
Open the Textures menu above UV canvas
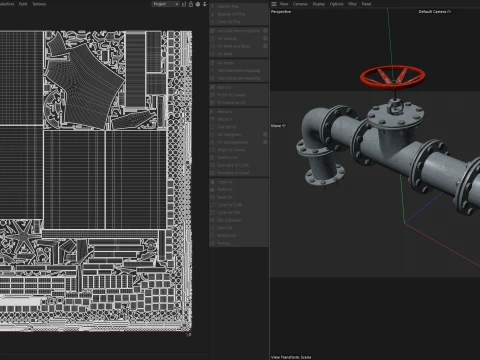(39, 4)
